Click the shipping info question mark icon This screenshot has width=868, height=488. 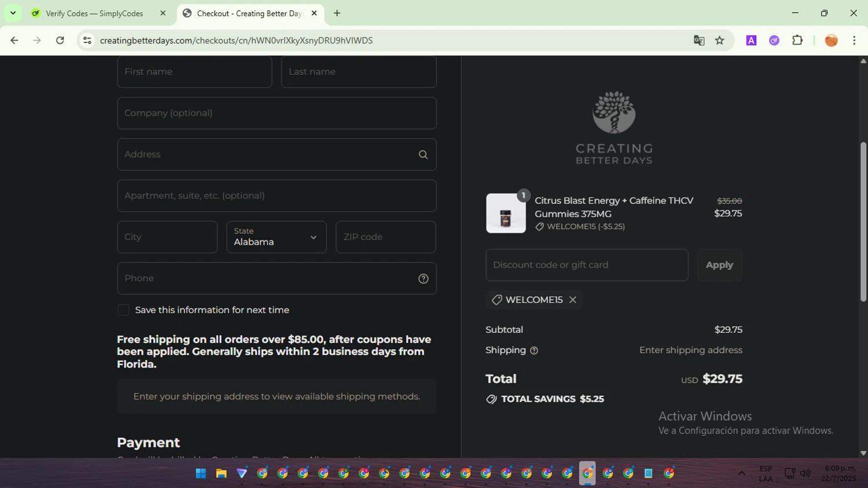click(x=534, y=350)
